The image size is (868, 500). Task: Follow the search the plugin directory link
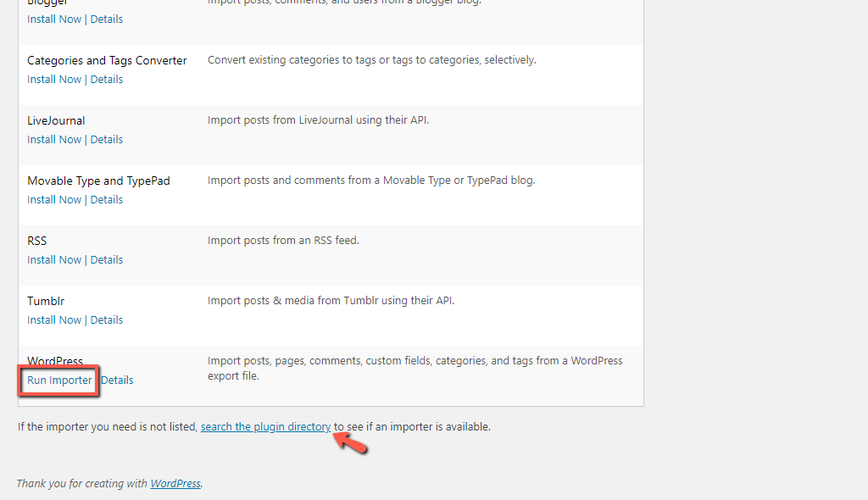[x=265, y=427]
